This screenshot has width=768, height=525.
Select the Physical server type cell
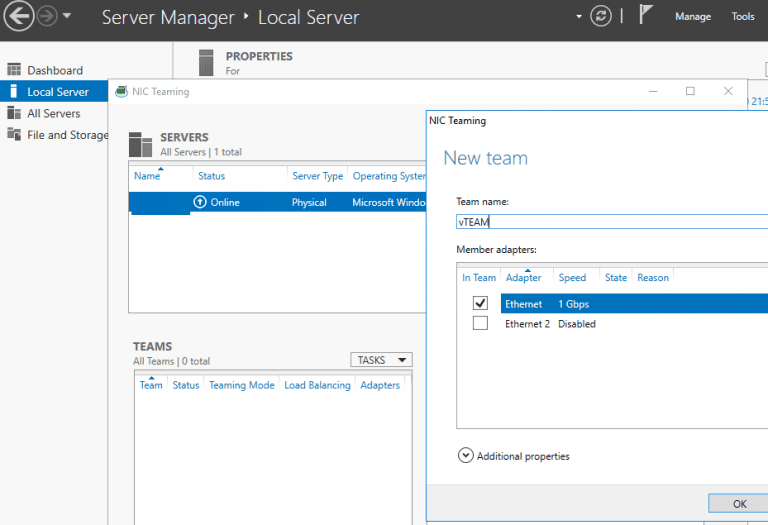tap(309, 202)
